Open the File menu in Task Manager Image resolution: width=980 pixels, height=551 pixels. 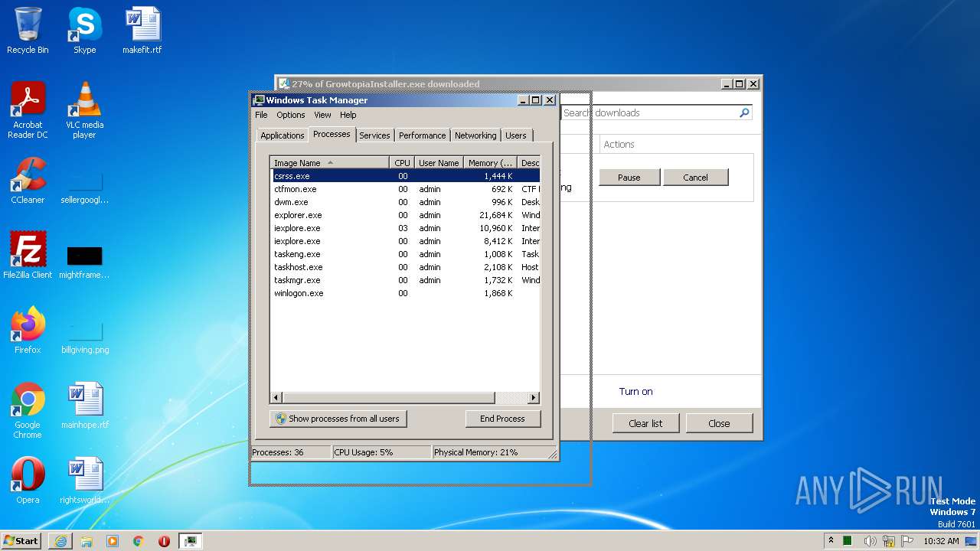click(x=261, y=115)
